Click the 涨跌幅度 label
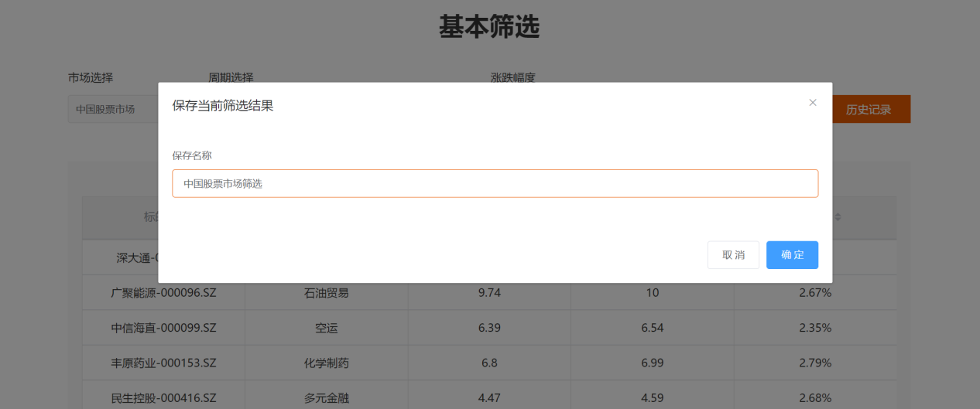The height and width of the screenshot is (409, 980). click(512, 77)
